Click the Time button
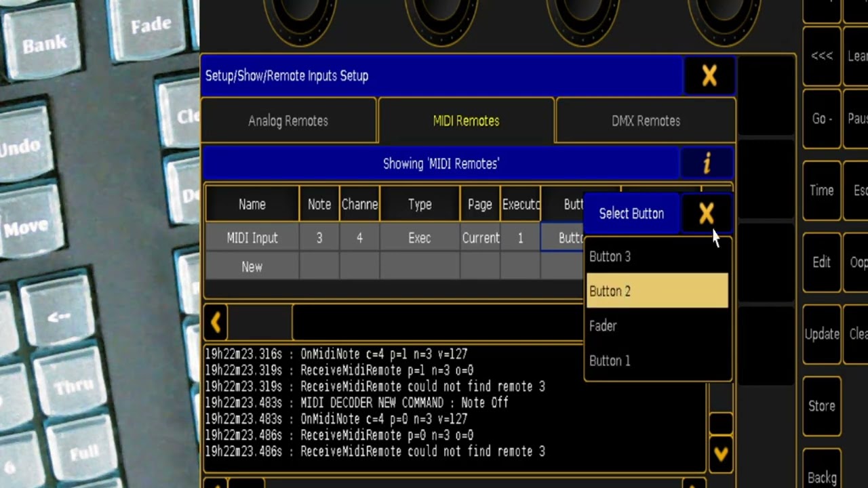Image resolution: width=868 pixels, height=488 pixels. pyautogui.click(x=822, y=190)
